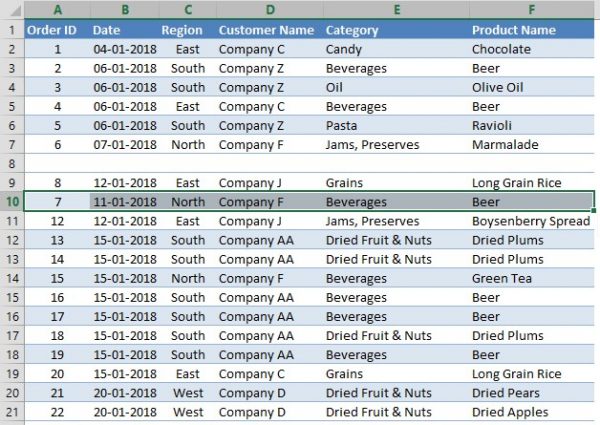Select column D header

pos(270,10)
